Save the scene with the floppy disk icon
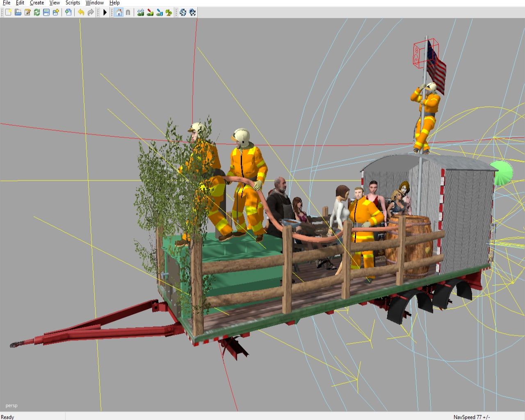The height and width of the screenshot is (420, 525). 46,12
